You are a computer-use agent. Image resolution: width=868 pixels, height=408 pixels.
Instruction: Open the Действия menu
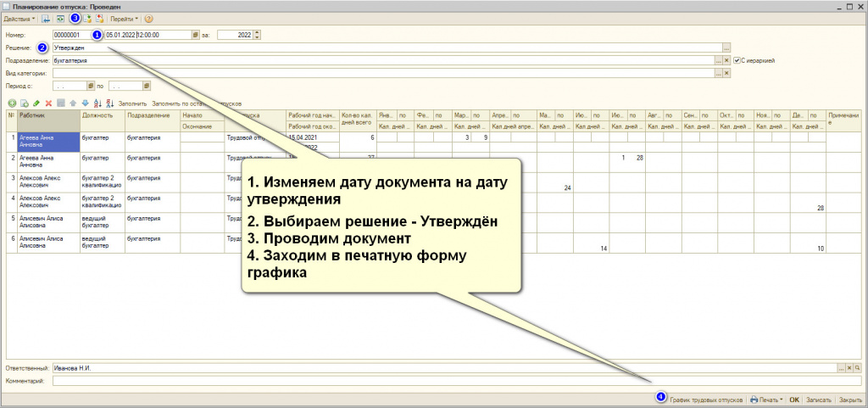coord(19,19)
